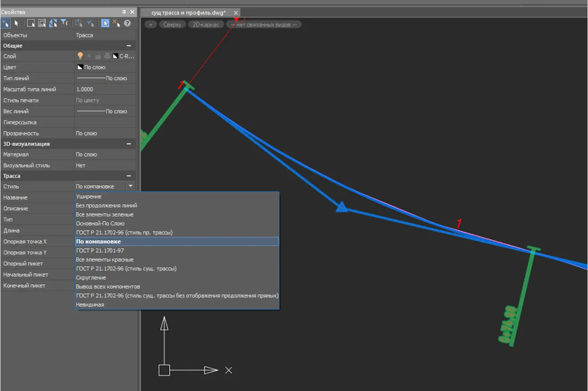Open quick select filter funnel icon
Screen dimensions: 588x391
(64, 23)
